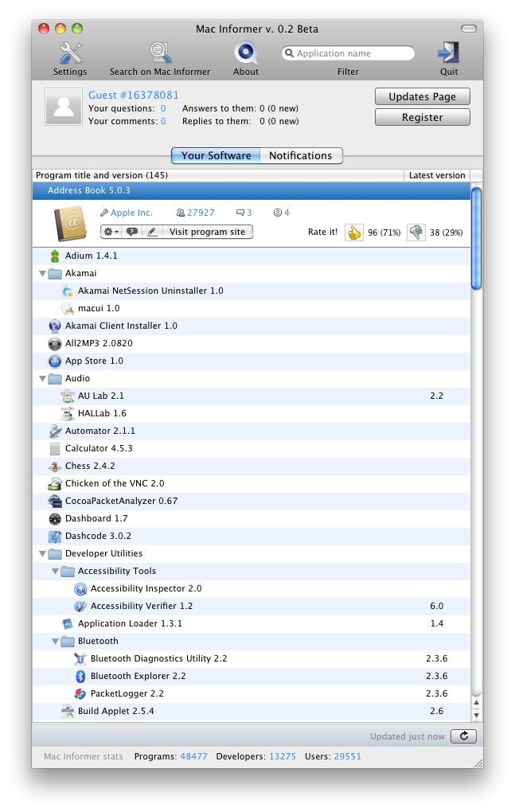
Task: Click the Calculator app icon
Action: tap(55, 448)
